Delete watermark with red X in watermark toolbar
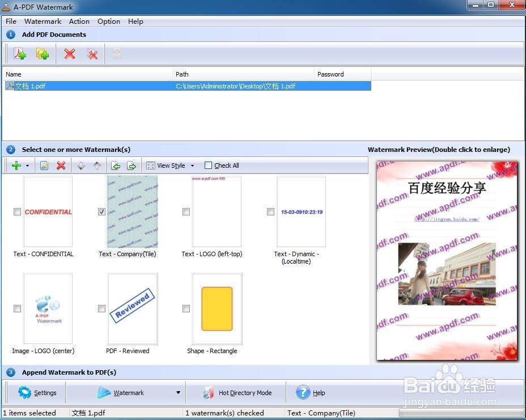The height and width of the screenshot is (420, 526). pos(61,166)
